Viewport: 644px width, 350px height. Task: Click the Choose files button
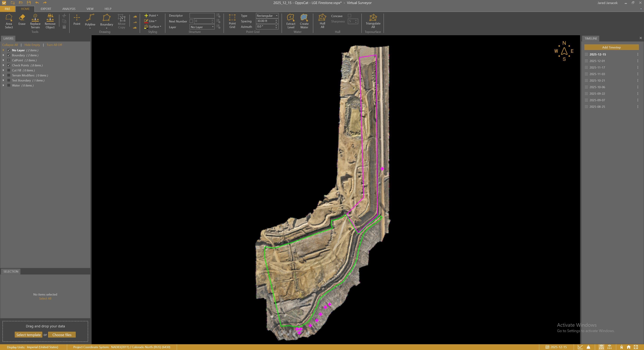pos(62,335)
